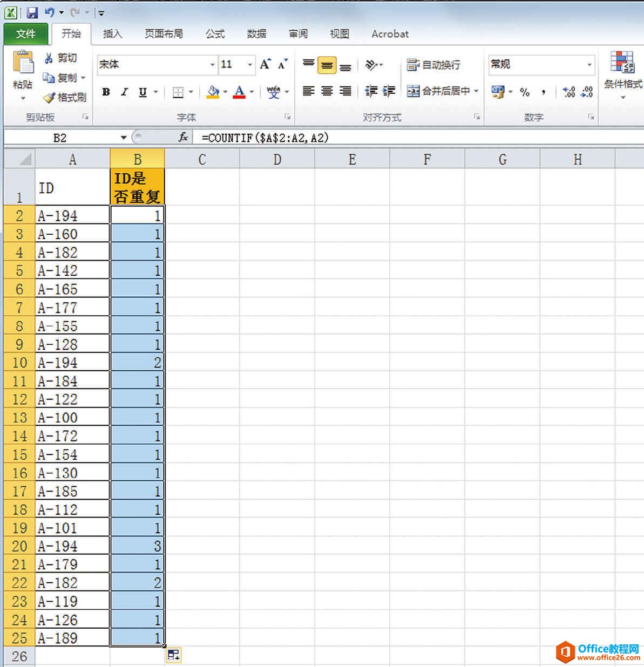Viewport: 644px width, 667px height.
Task: Expand merge cells dropdown arrow
Action: tap(476, 91)
